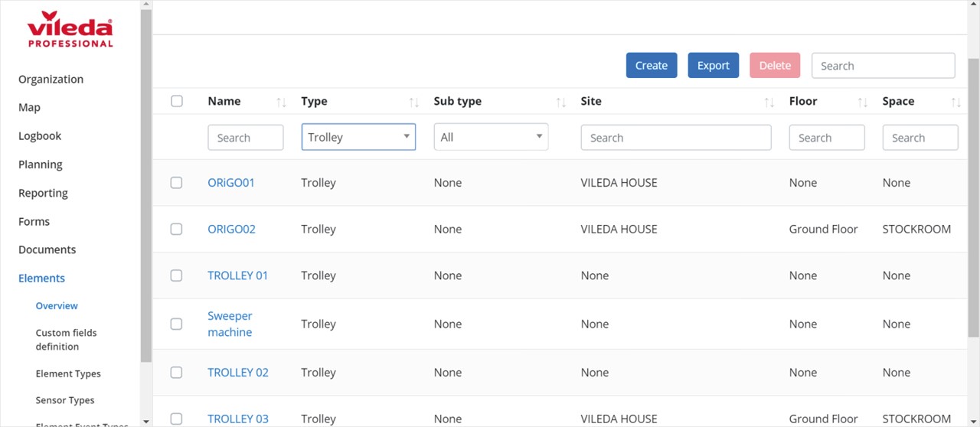Open Element Types submenu item
The image size is (980, 427).
click(68, 373)
